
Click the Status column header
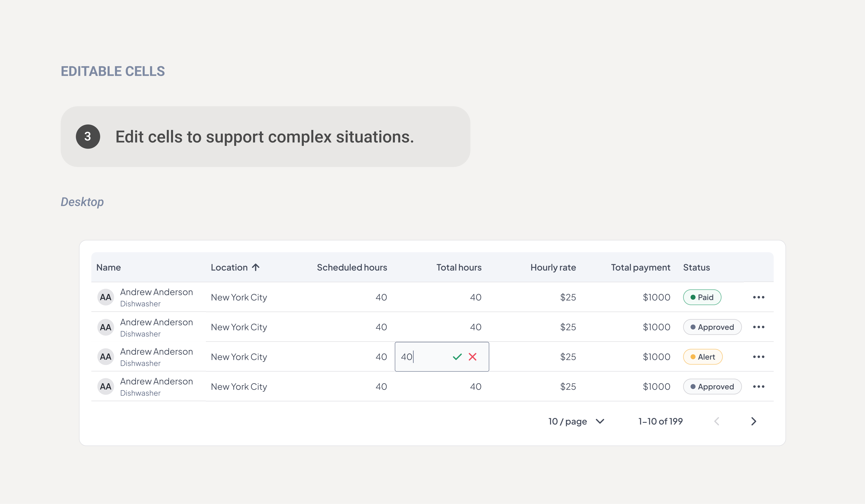click(697, 267)
